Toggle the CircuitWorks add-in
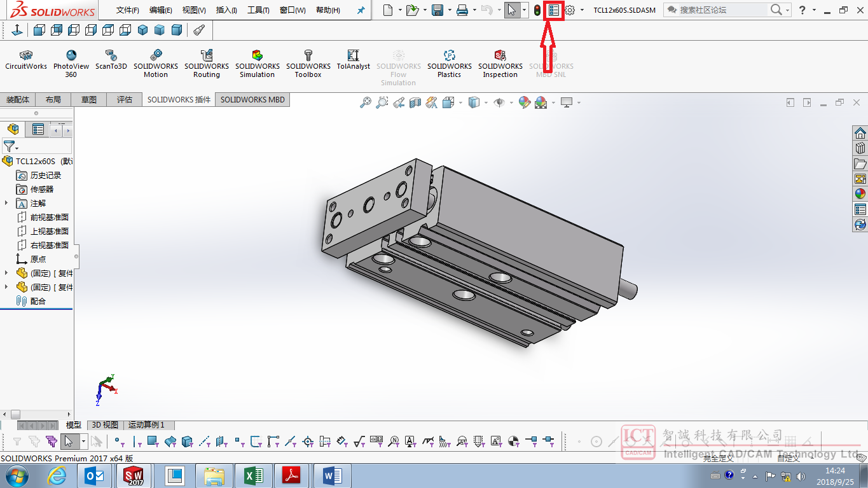Image resolution: width=868 pixels, height=488 pixels. point(26,60)
